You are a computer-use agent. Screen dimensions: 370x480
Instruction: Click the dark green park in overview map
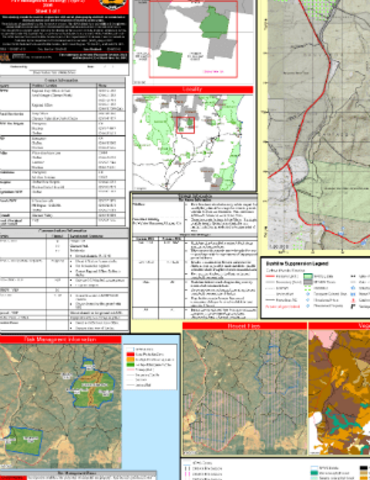214,23
